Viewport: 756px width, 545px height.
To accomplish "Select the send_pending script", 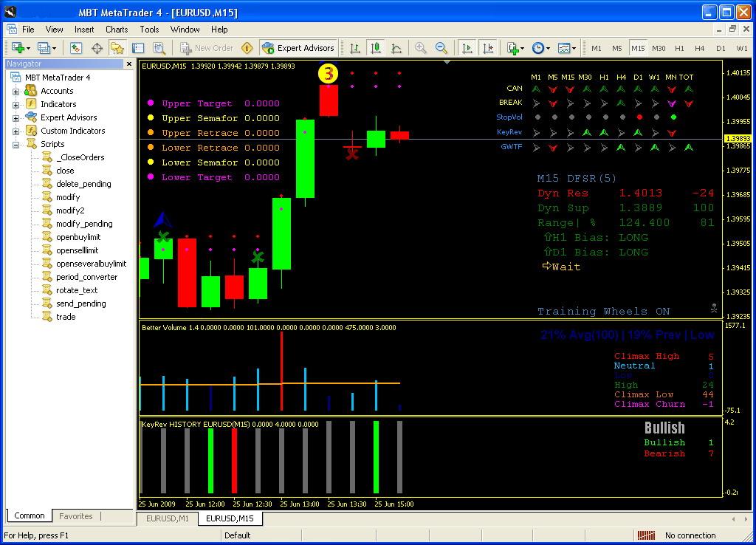I will tap(81, 304).
